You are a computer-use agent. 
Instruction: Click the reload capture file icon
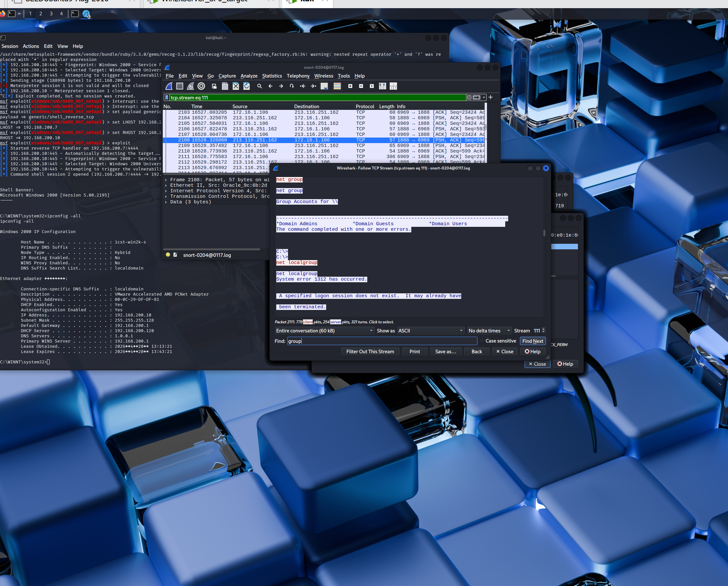(x=247, y=86)
